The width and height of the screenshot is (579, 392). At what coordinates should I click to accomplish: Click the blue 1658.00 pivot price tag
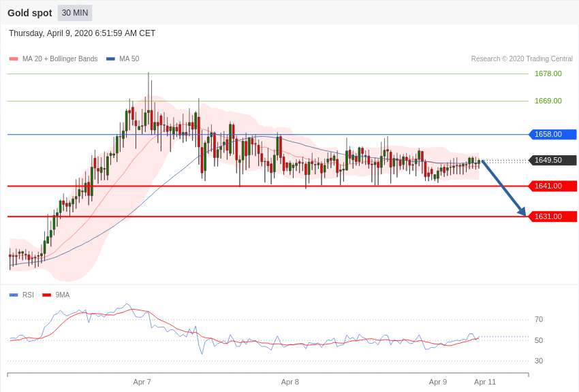(553, 134)
